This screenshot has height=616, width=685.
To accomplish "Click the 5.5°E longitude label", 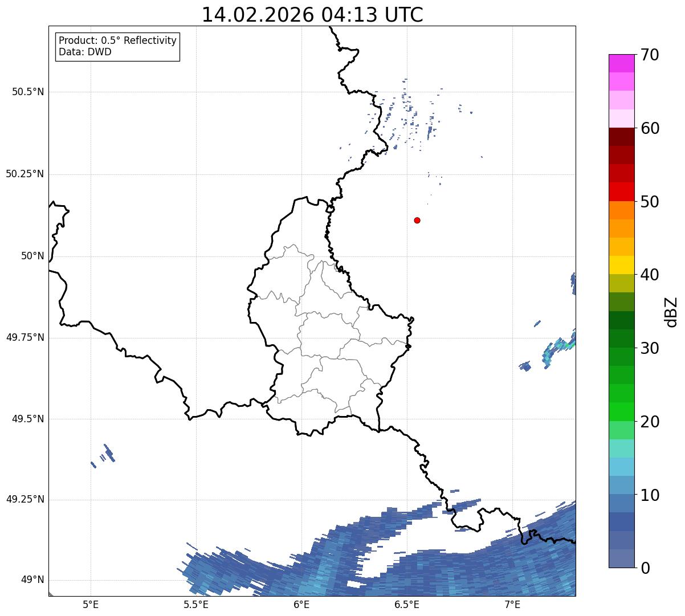I will coord(196,604).
